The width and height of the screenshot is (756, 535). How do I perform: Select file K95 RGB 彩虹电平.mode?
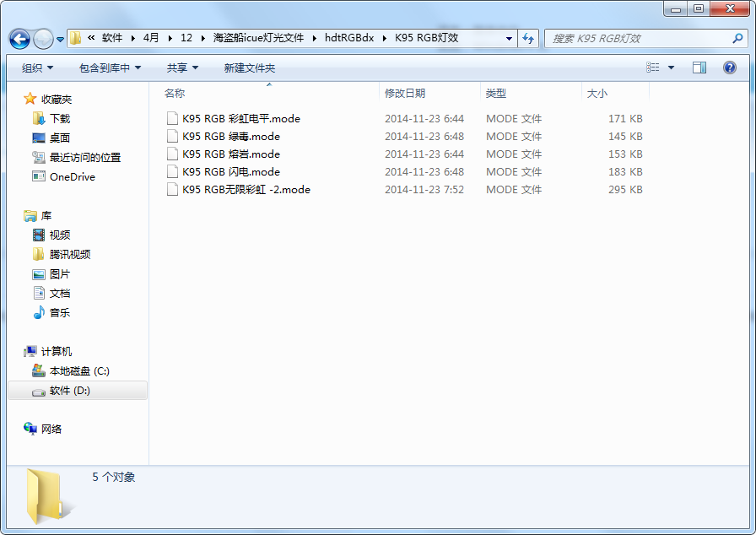click(241, 119)
